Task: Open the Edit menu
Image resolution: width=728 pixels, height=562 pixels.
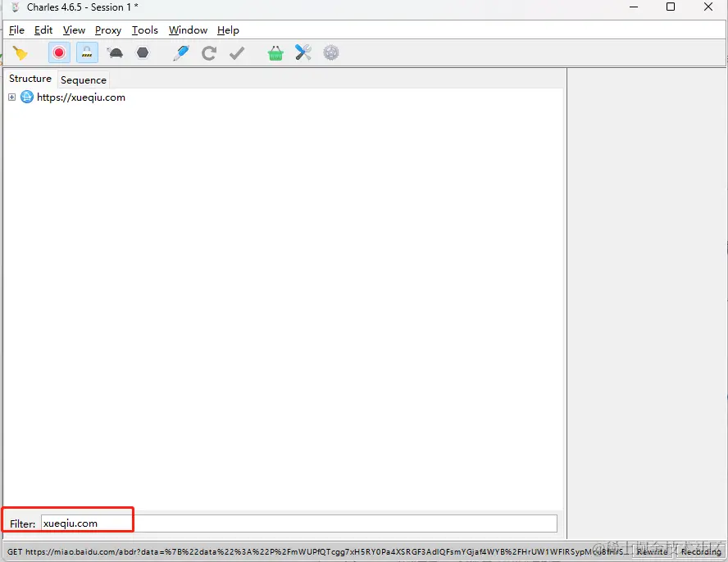Action: (43, 30)
